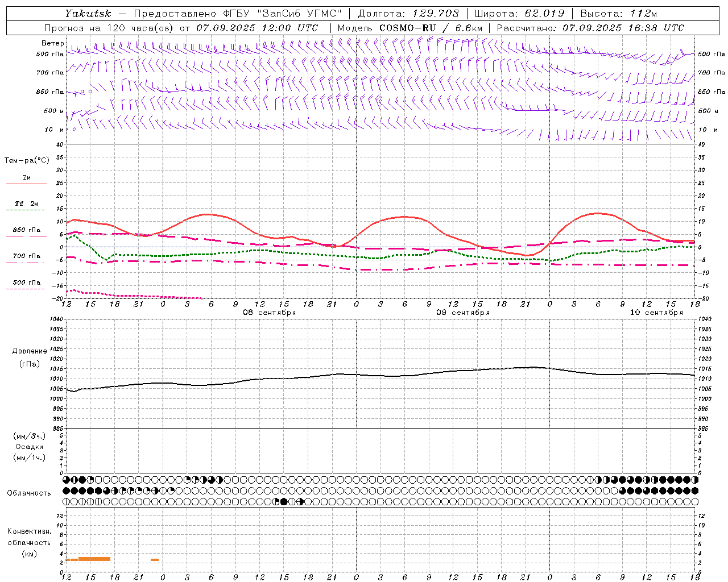Click the (км) unit label for convective cloudiness
The height and width of the screenshot is (582, 728).
[30, 554]
